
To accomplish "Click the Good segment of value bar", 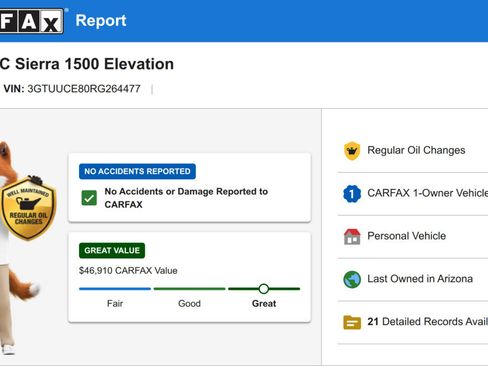I will pos(189,289).
